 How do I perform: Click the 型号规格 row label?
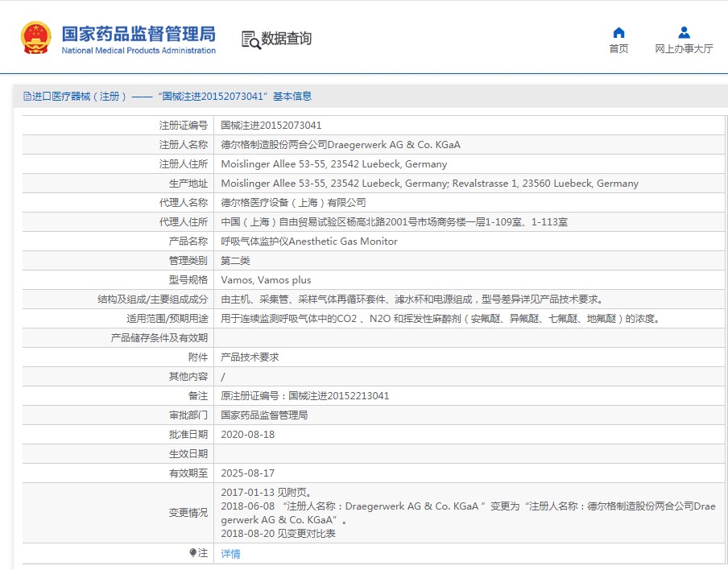(188, 280)
